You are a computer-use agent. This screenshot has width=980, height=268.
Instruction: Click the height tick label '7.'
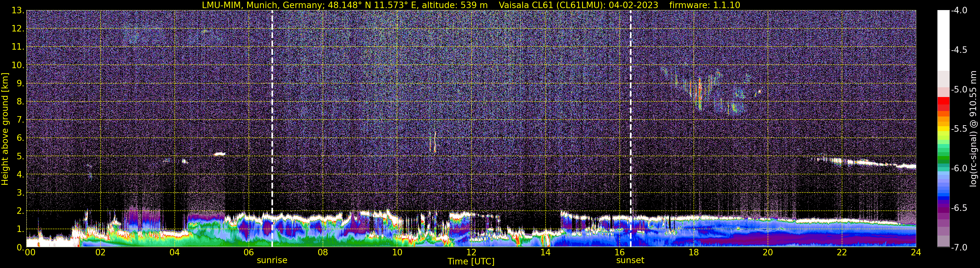click(x=20, y=120)
